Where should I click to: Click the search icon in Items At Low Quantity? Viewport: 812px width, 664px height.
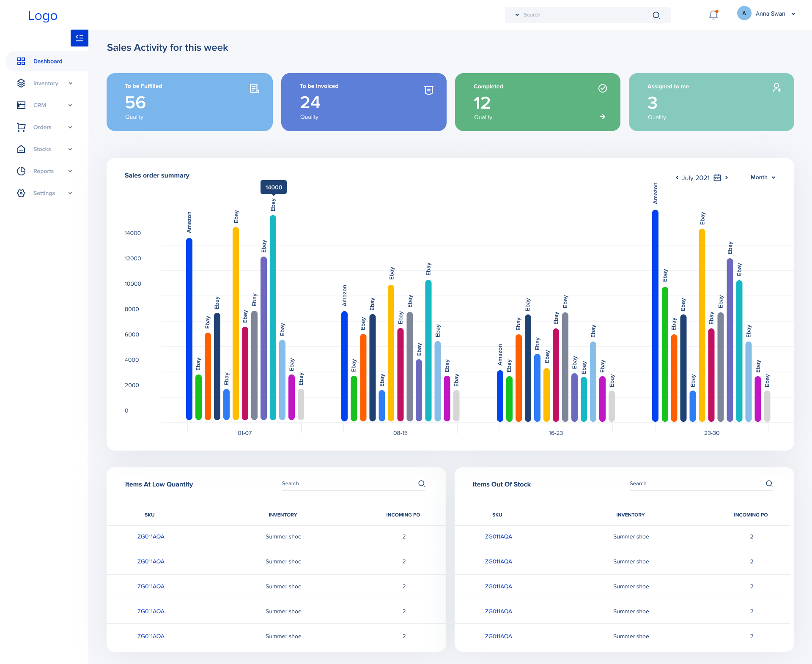click(422, 484)
